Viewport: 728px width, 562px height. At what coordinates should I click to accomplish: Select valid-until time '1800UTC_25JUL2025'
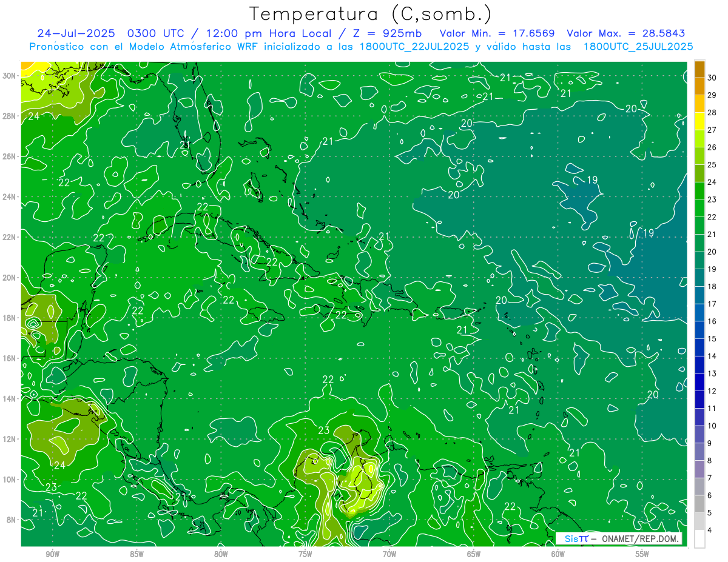638,47
